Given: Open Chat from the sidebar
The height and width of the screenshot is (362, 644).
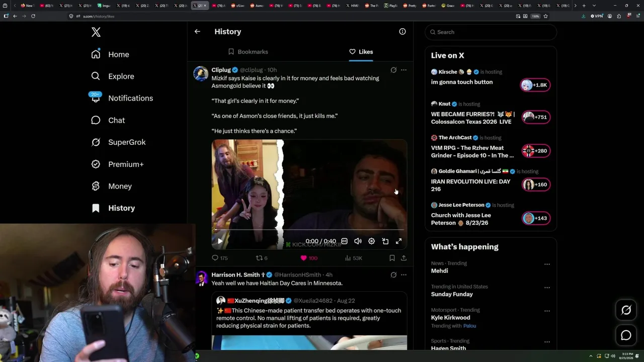Looking at the screenshot, I should 108,120.
